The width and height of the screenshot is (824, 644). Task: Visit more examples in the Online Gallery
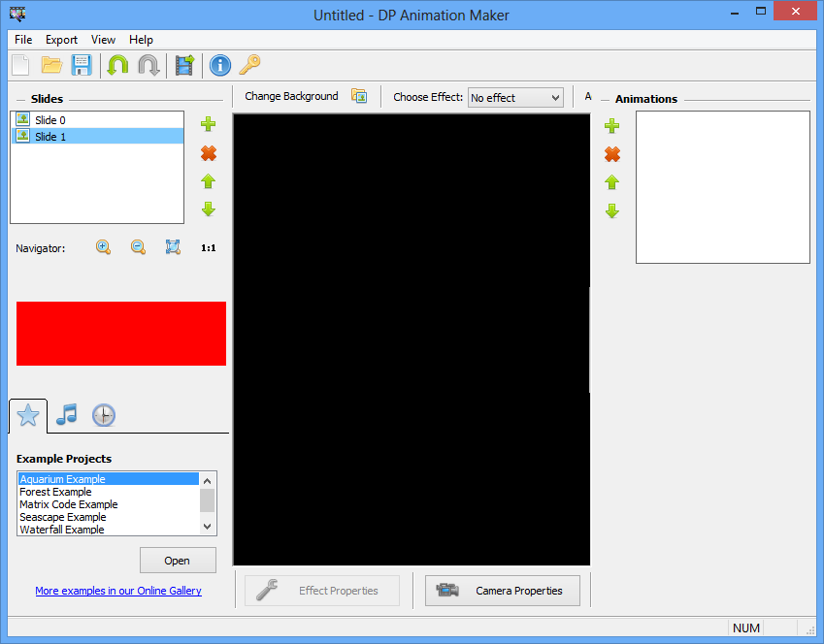pyautogui.click(x=117, y=591)
